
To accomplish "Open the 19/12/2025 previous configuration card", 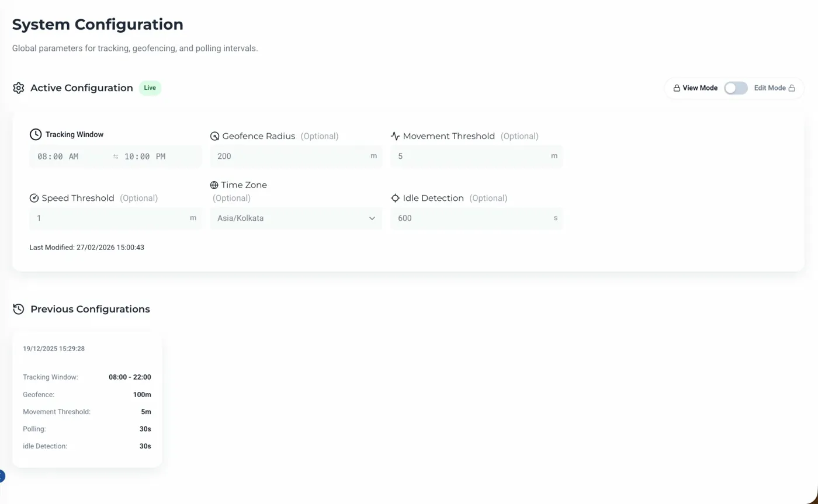I will tap(87, 399).
